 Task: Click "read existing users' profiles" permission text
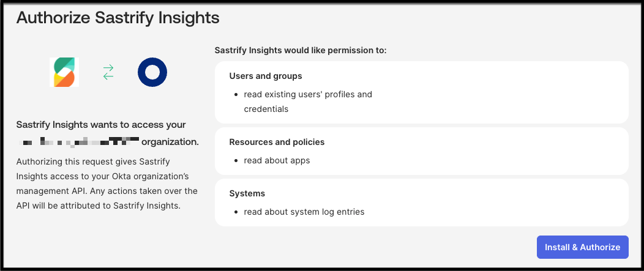(307, 94)
